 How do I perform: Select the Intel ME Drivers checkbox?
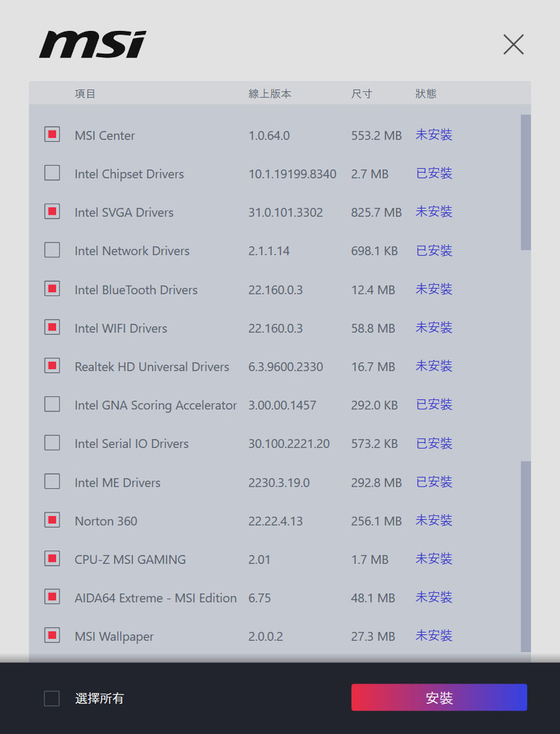(52, 481)
